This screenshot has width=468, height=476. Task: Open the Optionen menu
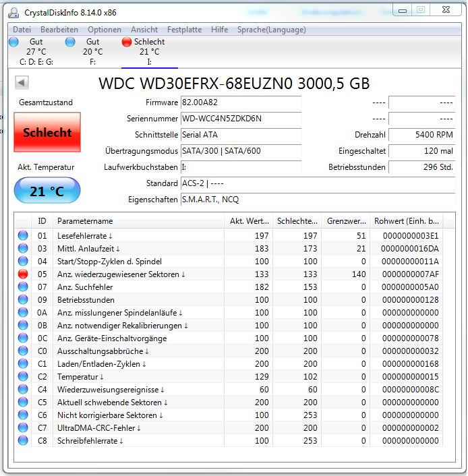(x=105, y=30)
